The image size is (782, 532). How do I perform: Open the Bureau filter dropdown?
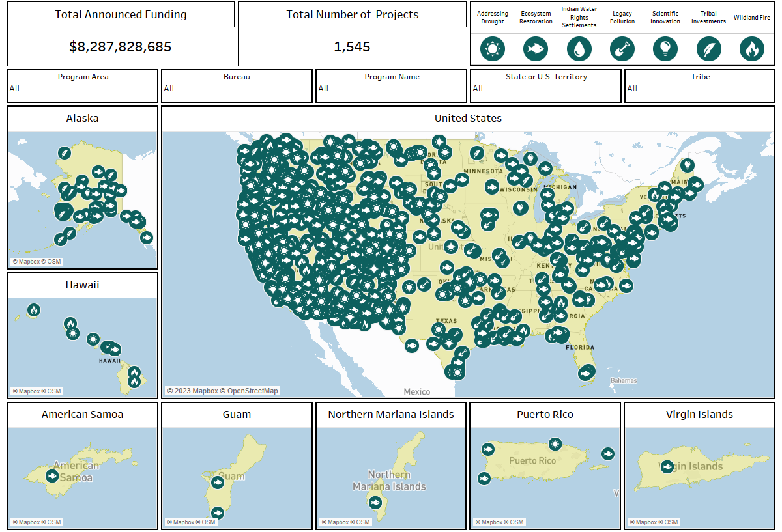pos(237,88)
